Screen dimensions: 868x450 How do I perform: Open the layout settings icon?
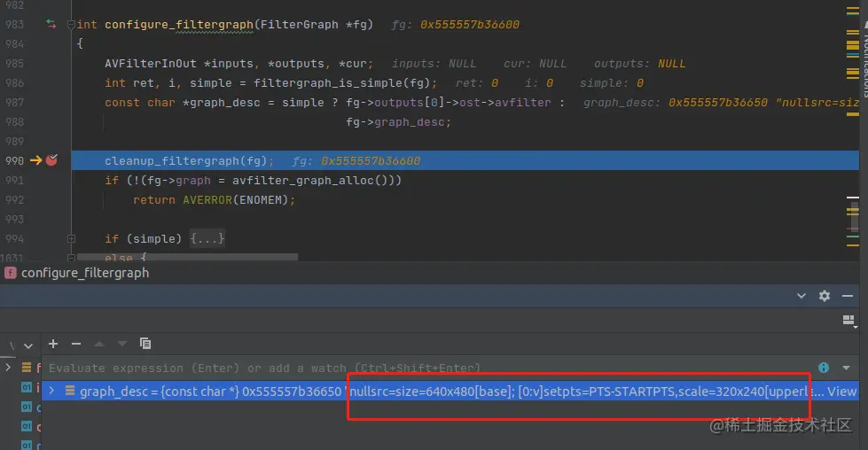coord(848,321)
